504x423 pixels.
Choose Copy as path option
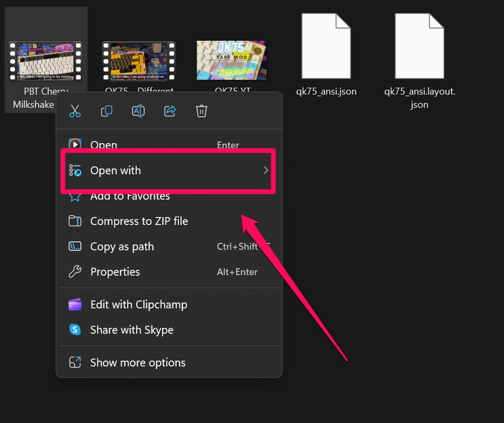coord(122,247)
